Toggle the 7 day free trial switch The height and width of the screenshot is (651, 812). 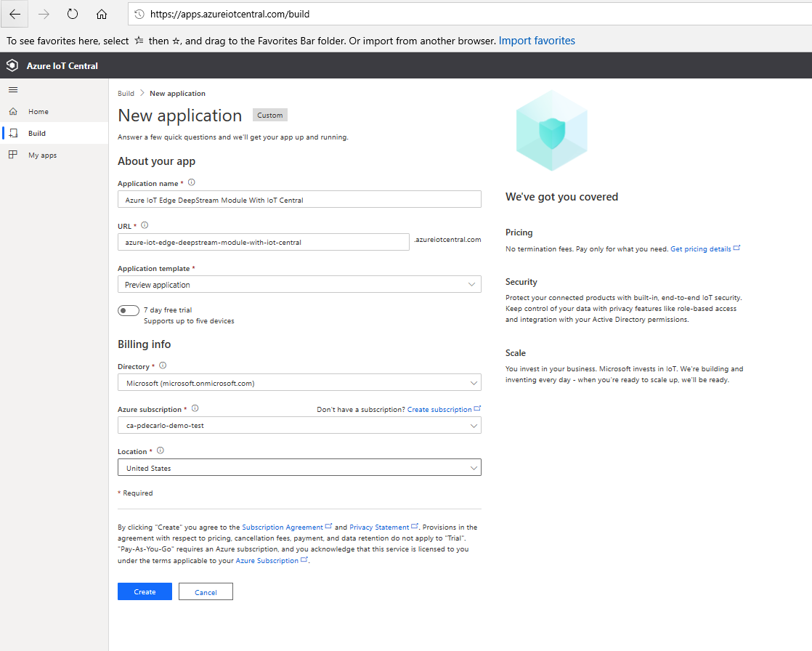pyautogui.click(x=129, y=310)
